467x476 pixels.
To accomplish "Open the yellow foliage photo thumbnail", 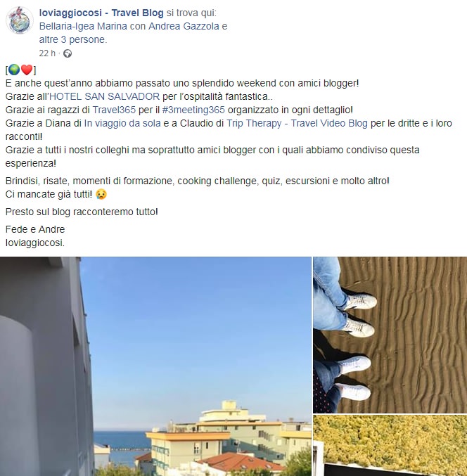I will click(390, 446).
